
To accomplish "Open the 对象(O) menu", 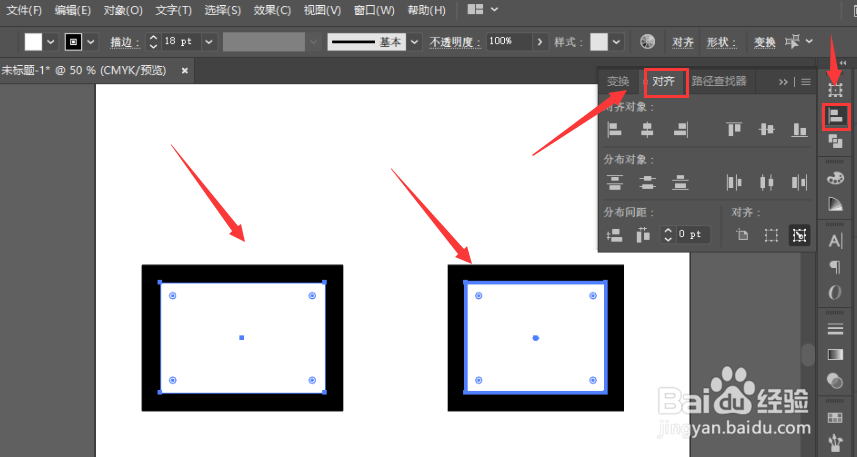I will [x=123, y=10].
